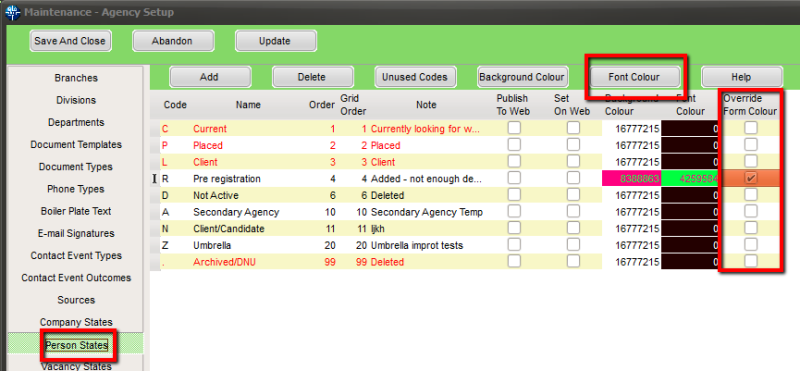Enable Override Form Colour for Archived/DNU
Image resolution: width=800 pixels, height=371 pixels.
751,261
